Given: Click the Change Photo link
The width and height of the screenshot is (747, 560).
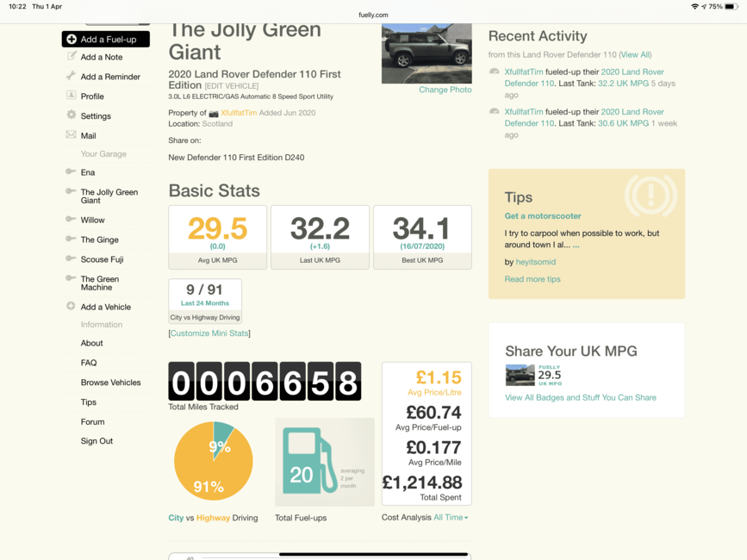Looking at the screenshot, I should pos(445,90).
